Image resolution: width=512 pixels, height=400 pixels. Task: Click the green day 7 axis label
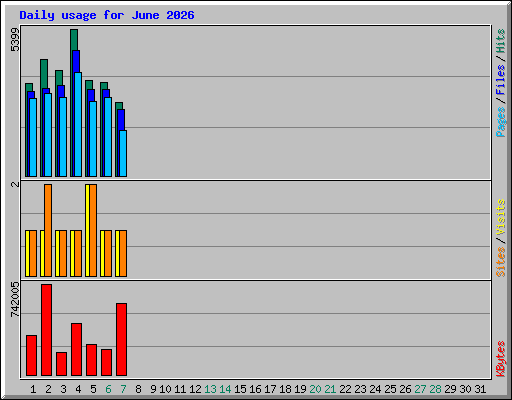[x=123, y=389]
